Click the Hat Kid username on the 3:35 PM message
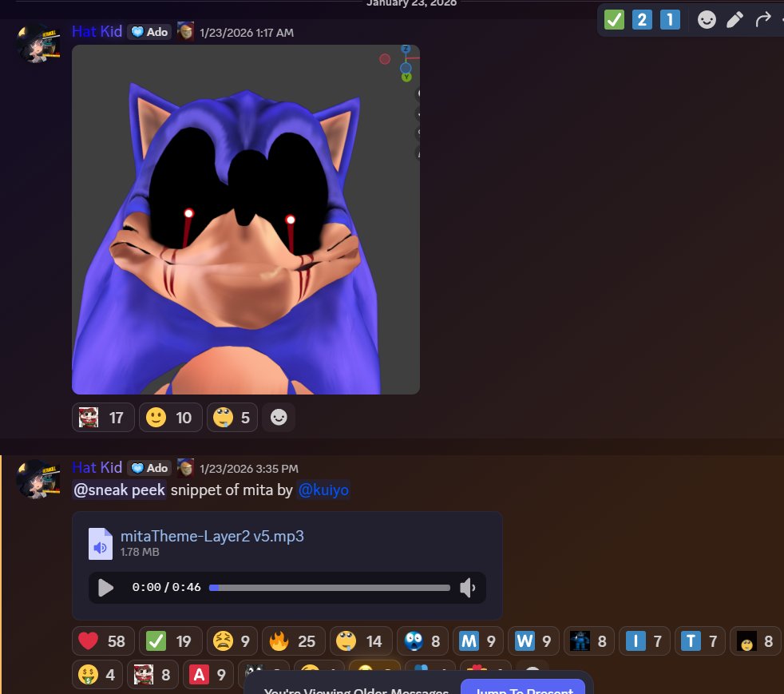The image size is (784, 694). [x=97, y=467]
